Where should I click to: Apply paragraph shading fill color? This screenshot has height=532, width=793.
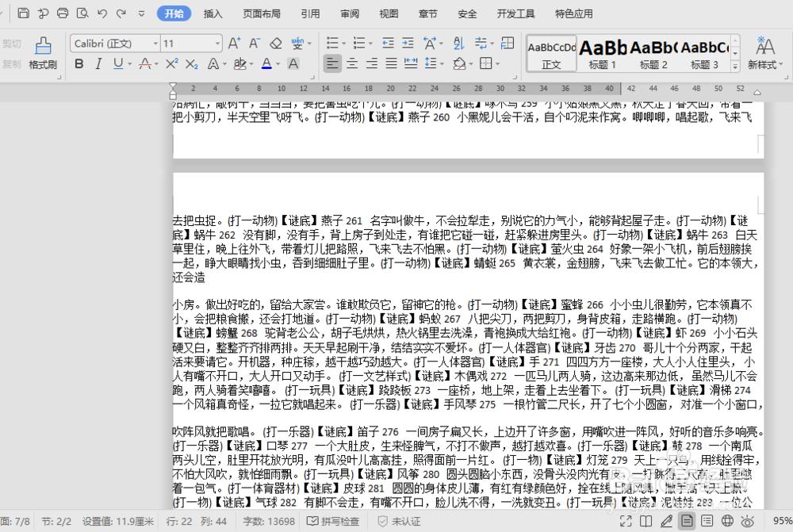point(459,63)
